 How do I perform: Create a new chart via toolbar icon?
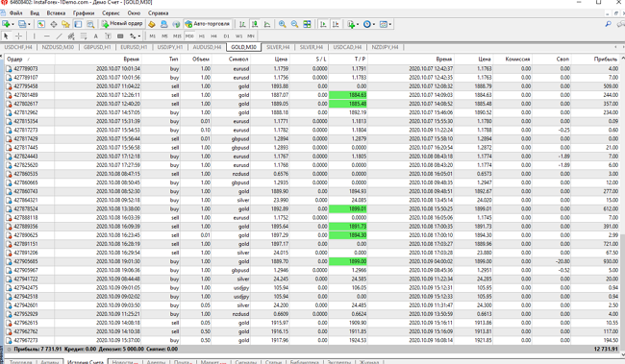coord(6,24)
